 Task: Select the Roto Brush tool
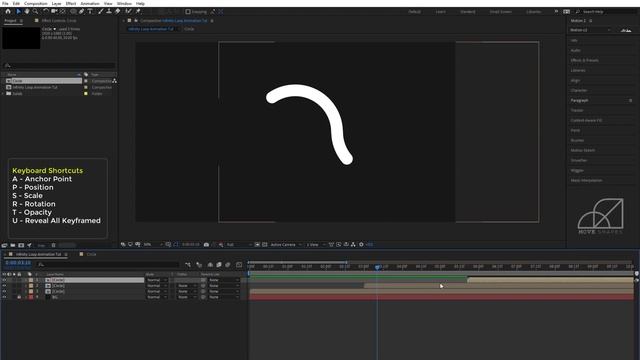tap(129, 11)
